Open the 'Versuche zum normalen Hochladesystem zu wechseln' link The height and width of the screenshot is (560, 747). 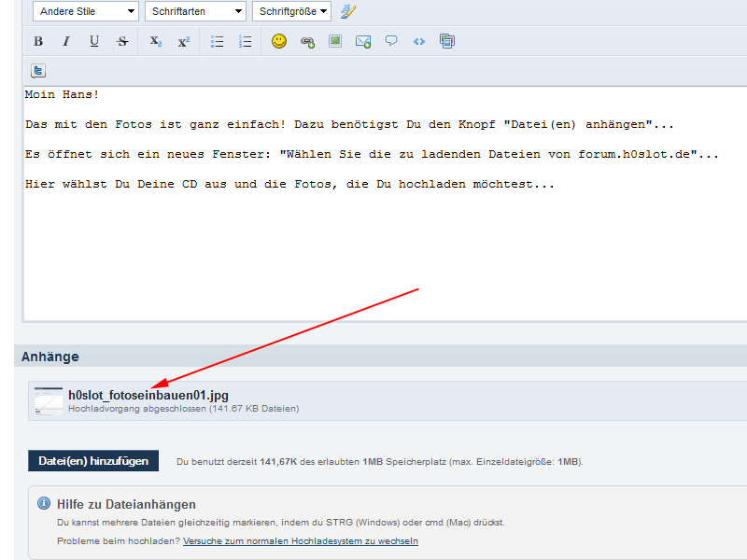[301, 541]
